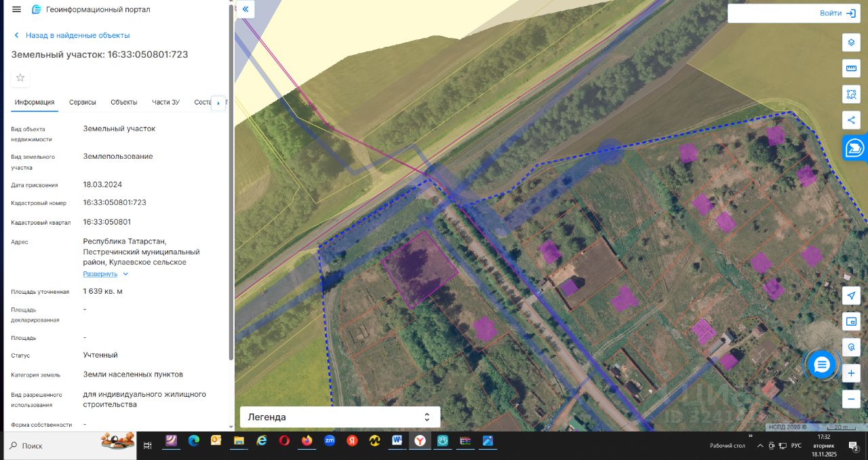Collapse the side panel with double chevron
The image size is (868, 460).
pos(245,9)
